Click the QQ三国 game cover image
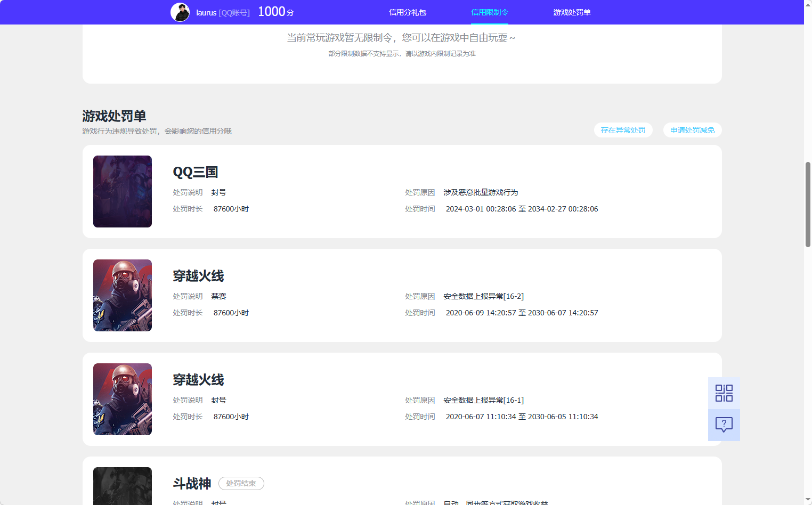The width and height of the screenshot is (812, 505). (x=122, y=191)
